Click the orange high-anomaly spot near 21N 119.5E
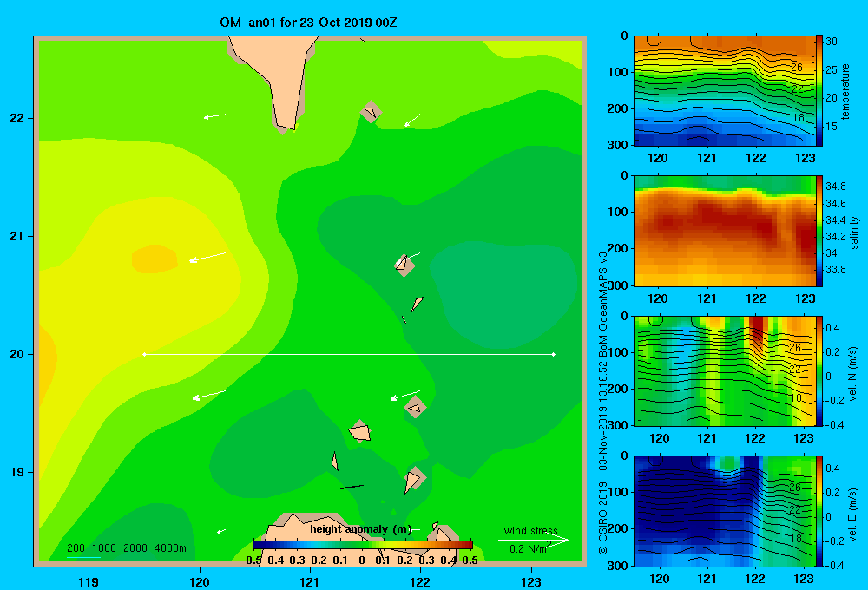Screen dimensions: 868x590 [x=155, y=259]
